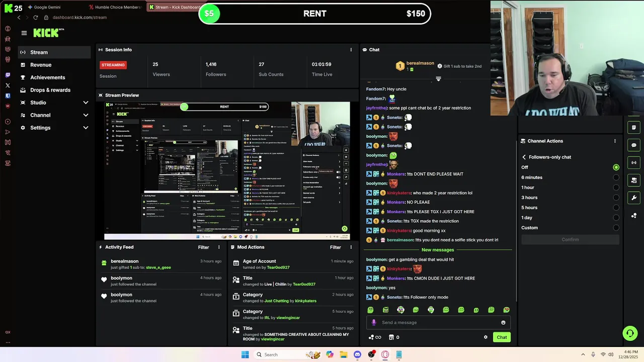This screenshot has height=362, width=644.
Task: Click the bearealmason username in chat header
Action: (420, 63)
